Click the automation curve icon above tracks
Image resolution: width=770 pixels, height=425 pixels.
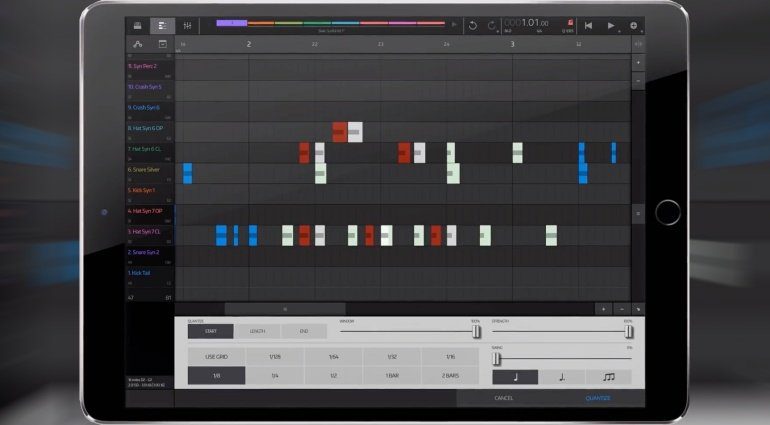(137, 44)
